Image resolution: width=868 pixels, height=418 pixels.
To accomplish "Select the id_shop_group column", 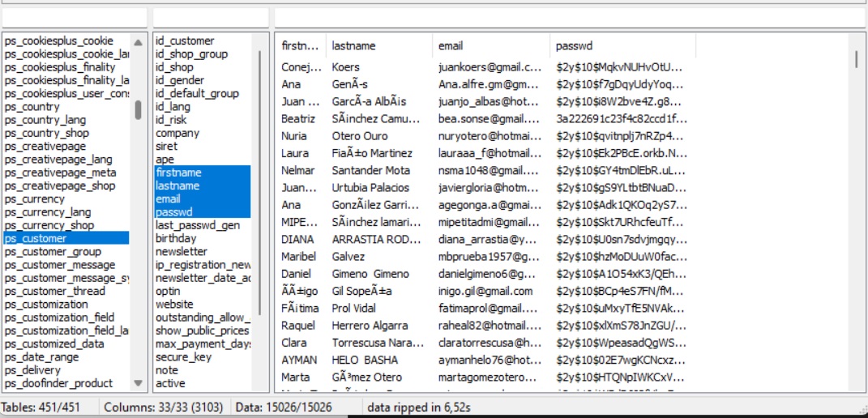I will (202, 53).
